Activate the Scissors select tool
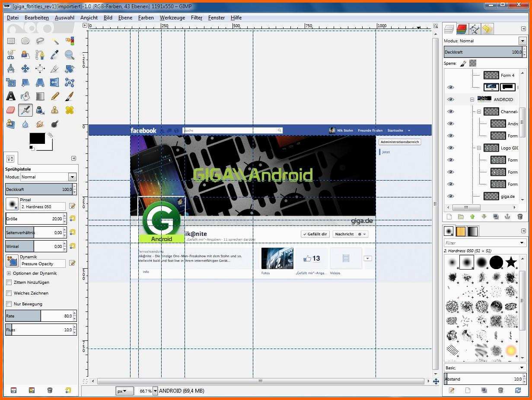 point(11,55)
